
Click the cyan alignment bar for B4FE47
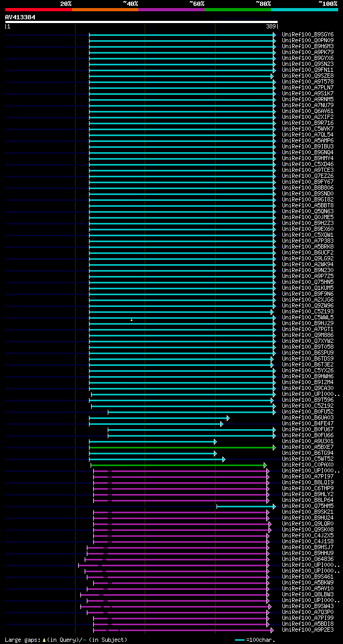click(x=156, y=424)
